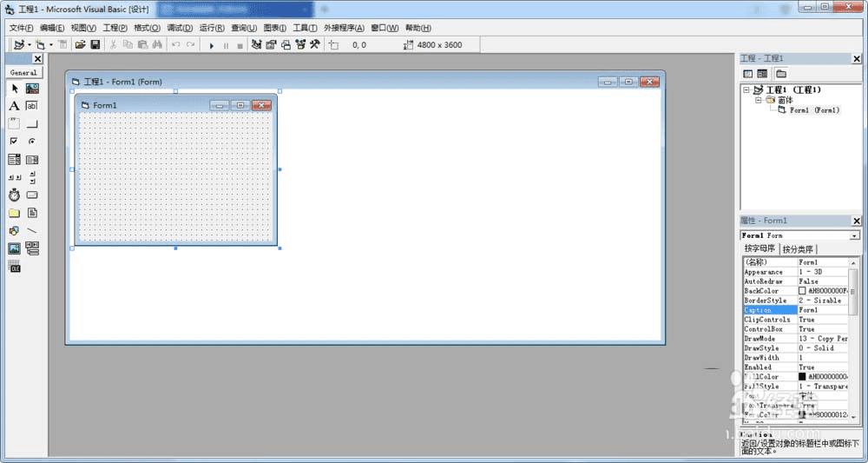Click the Add Standard EXE Project icon

point(19,45)
